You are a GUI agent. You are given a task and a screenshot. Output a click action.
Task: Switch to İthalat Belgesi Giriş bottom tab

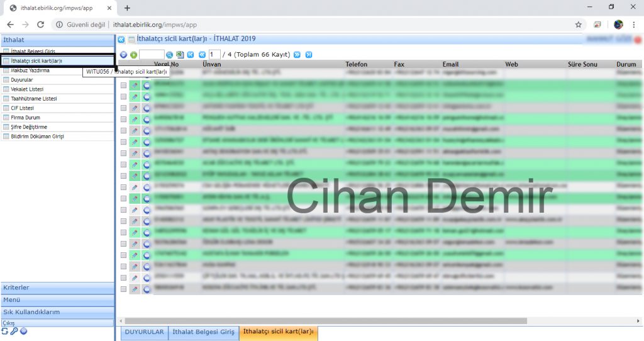tap(203, 332)
